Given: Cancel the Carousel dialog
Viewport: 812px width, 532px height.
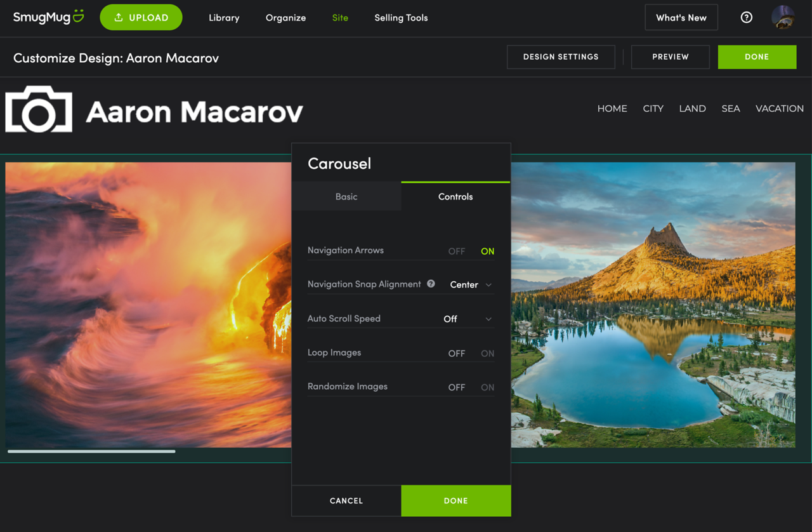Looking at the screenshot, I should (x=346, y=501).
